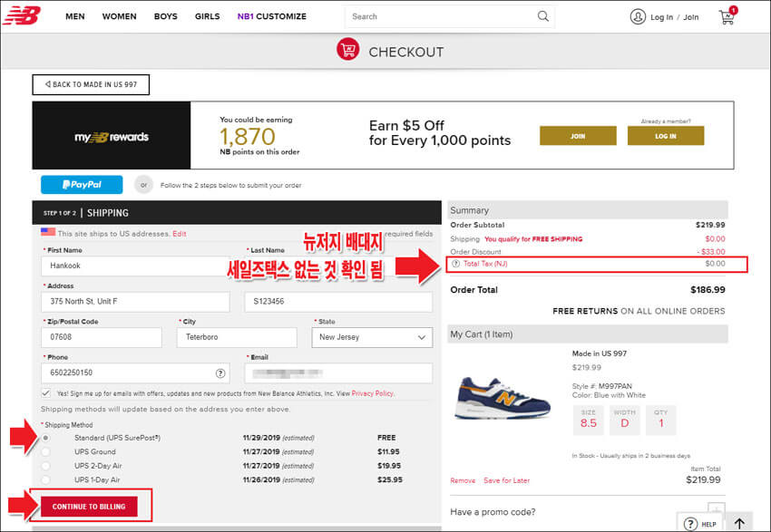Open the NB1 CUSTOMIZE menu
771x532 pixels.
pyautogui.click(x=272, y=16)
